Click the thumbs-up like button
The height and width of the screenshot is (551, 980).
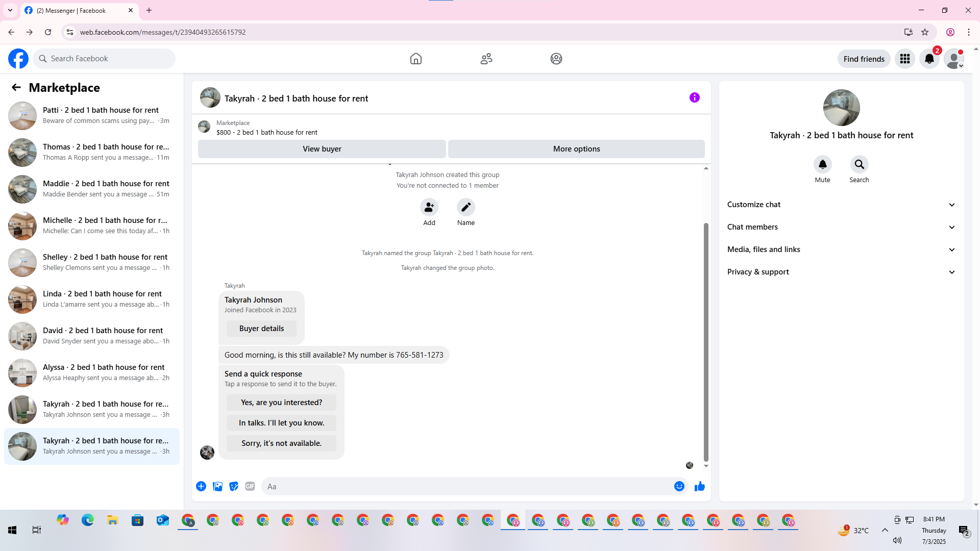tap(699, 486)
